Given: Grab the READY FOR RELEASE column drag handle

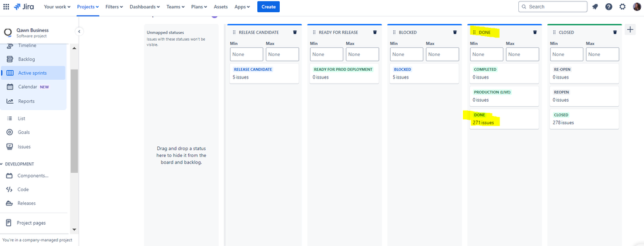Looking at the screenshot, I should click(x=314, y=32).
